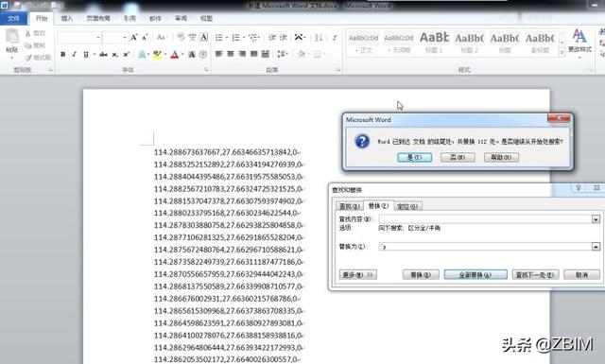Click the Shrink Font icon
Viewport: 605px width, 364px height.
(x=145, y=38)
